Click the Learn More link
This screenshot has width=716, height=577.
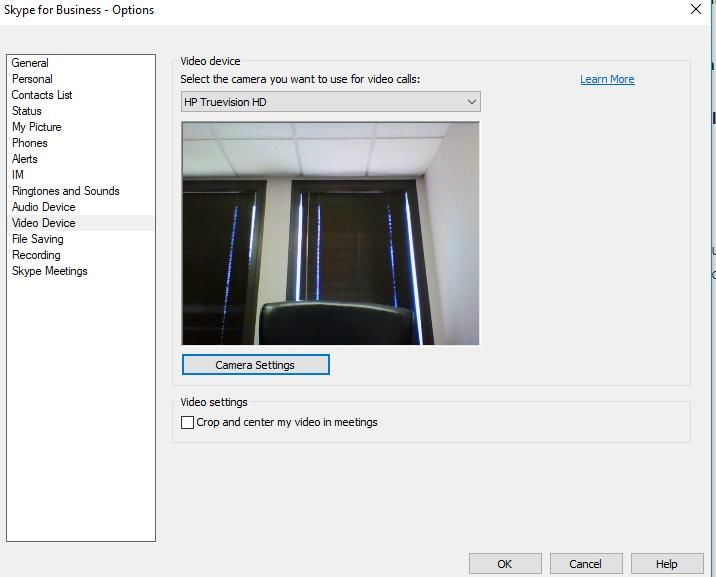tap(607, 79)
